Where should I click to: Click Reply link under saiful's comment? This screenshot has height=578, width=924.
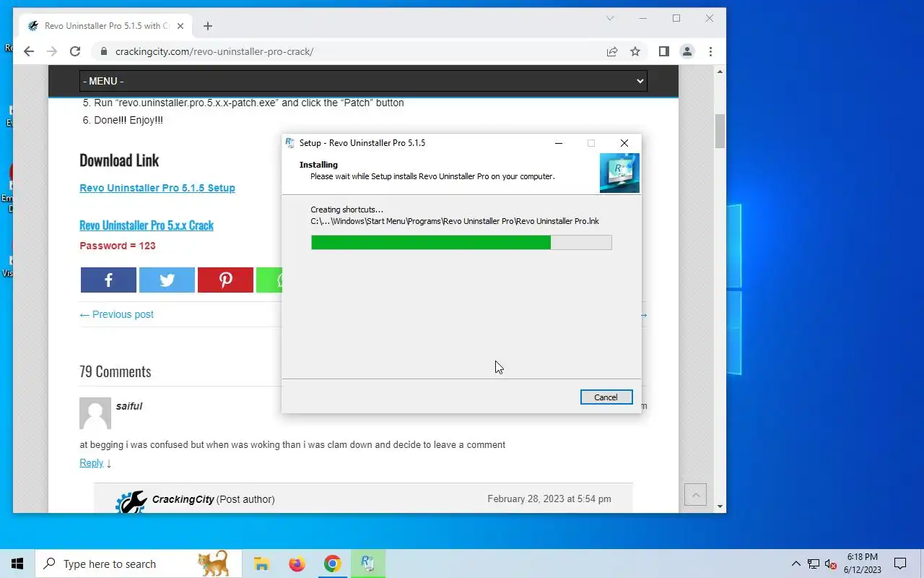pos(92,463)
